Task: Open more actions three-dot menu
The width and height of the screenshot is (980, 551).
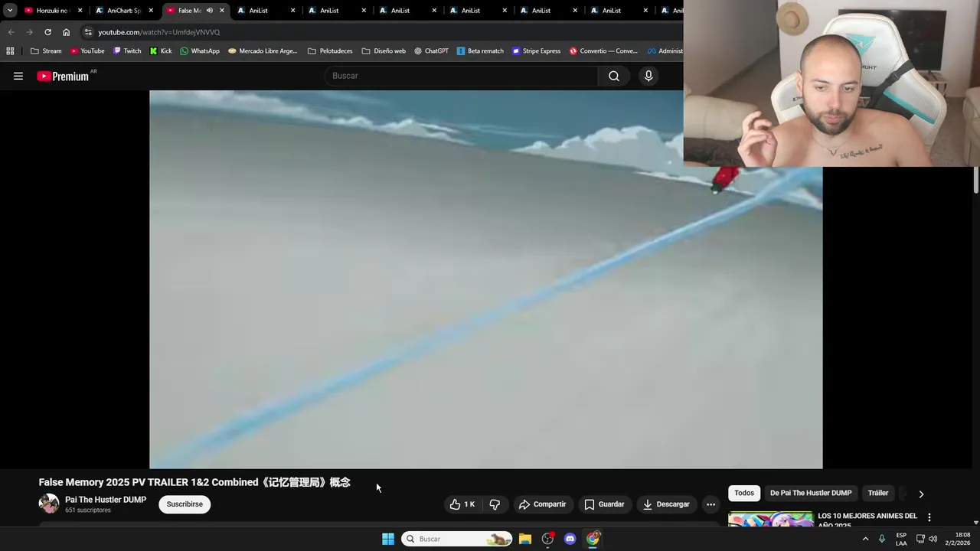Action: 710,504
